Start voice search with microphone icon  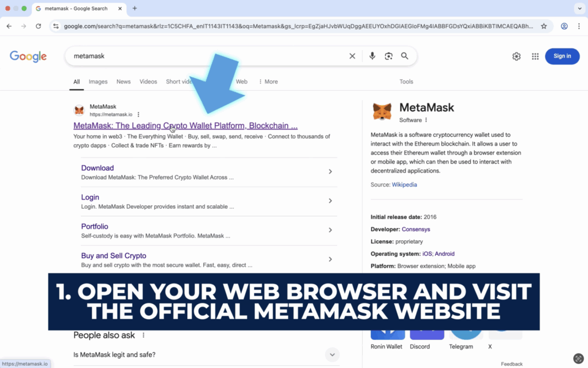372,56
